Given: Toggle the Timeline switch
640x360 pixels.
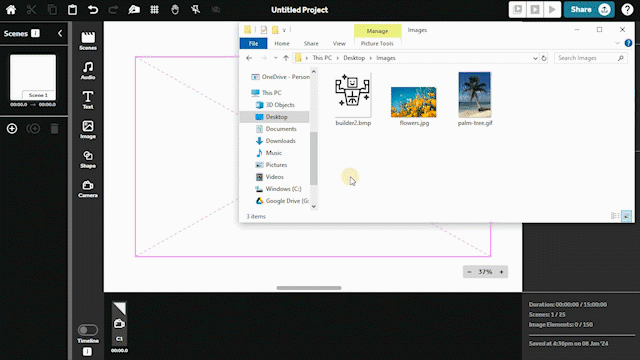Looking at the screenshot, I should pyautogui.click(x=88, y=329).
